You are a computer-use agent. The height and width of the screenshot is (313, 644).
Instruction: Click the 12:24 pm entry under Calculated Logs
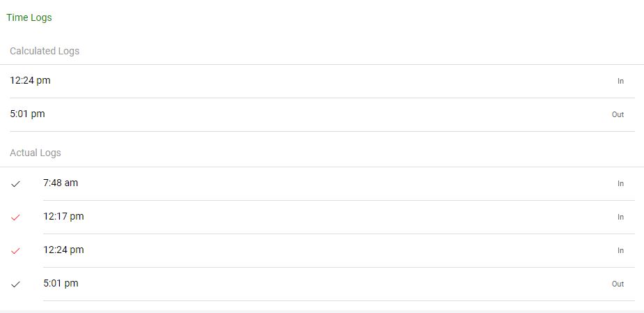[31, 80]
